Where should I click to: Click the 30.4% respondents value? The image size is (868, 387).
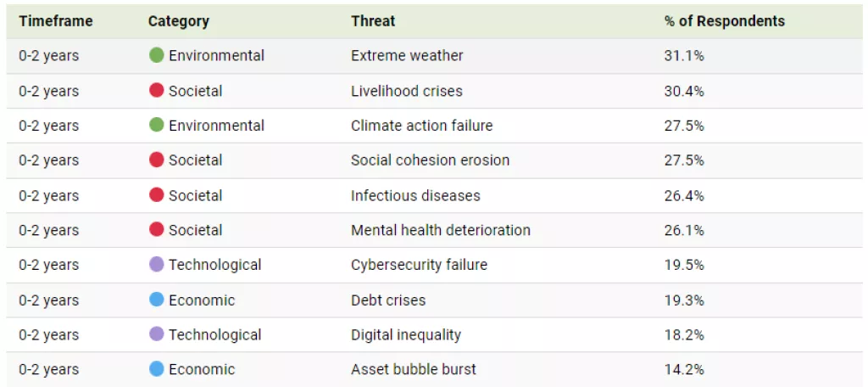(x=684, y=91)
